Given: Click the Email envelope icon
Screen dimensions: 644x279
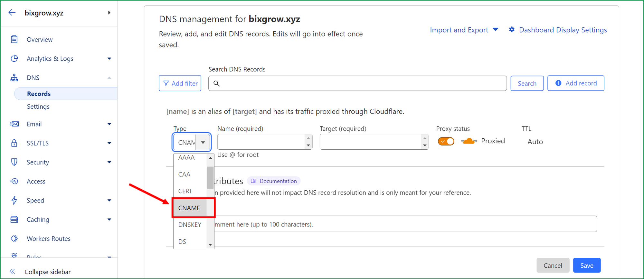Looking at the screenshot, I should point(14,124).
